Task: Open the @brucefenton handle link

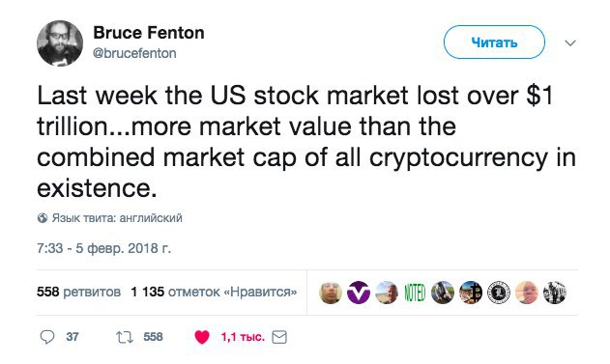Action: (134, 53)
